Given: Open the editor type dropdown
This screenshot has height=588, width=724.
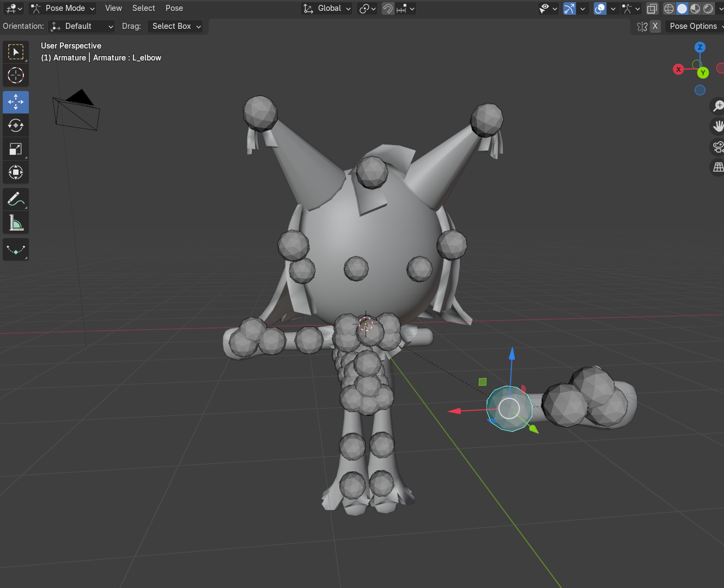Looking at the screenshot, I should (x=14, y=8).
